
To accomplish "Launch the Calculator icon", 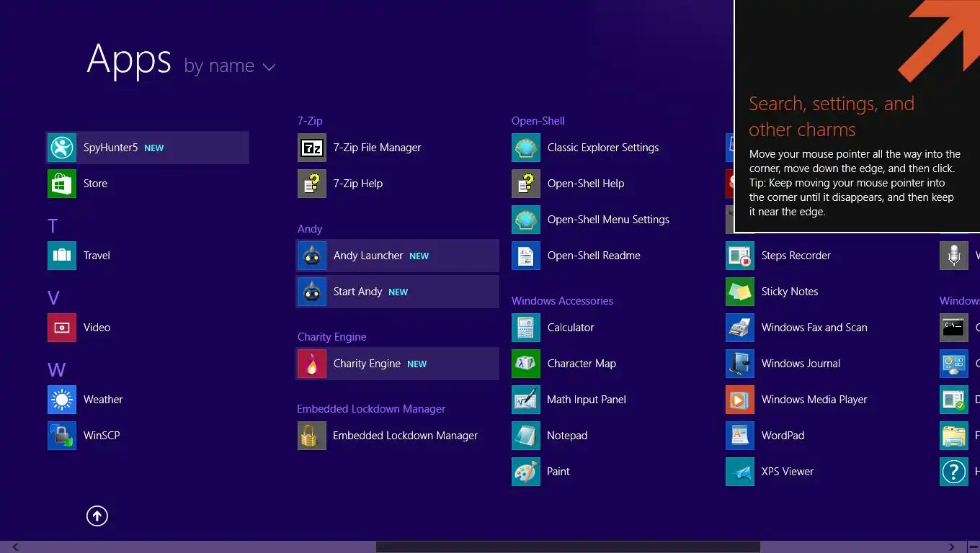I will click(x=526, y=328).
